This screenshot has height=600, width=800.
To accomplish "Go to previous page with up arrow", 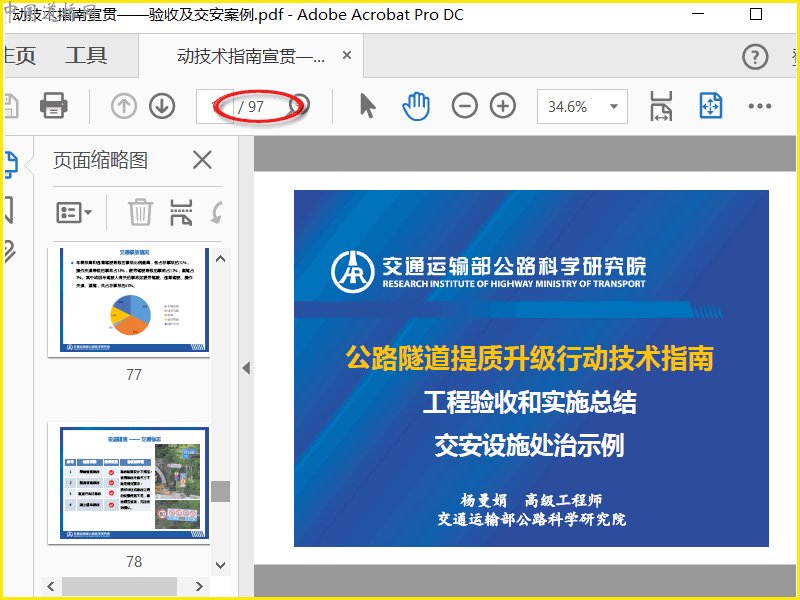I will click(124, 107).
